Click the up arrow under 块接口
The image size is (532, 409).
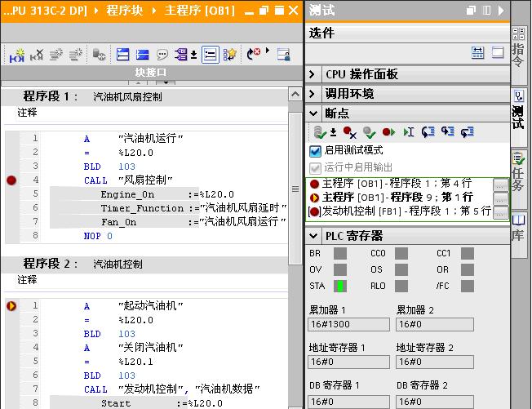(138, 82)
